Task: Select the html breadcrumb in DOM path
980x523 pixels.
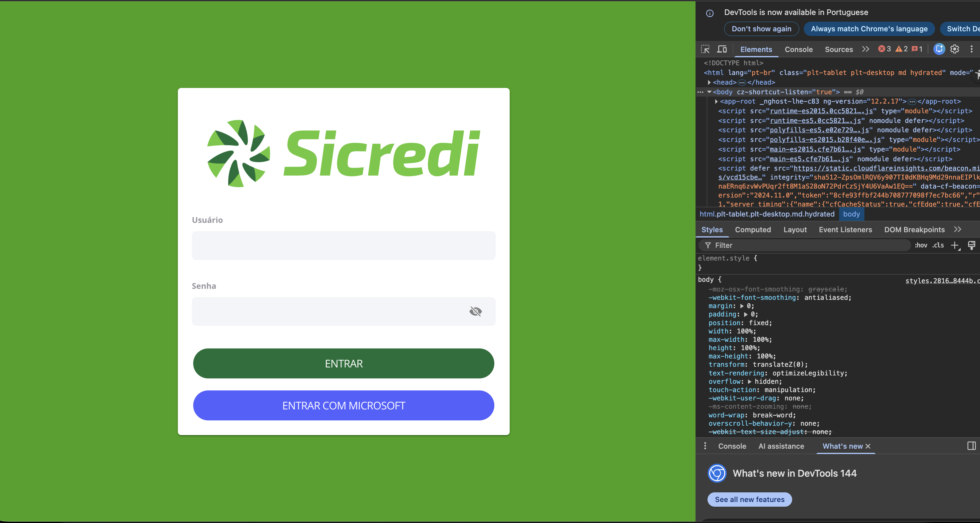Action: [767, 214]
